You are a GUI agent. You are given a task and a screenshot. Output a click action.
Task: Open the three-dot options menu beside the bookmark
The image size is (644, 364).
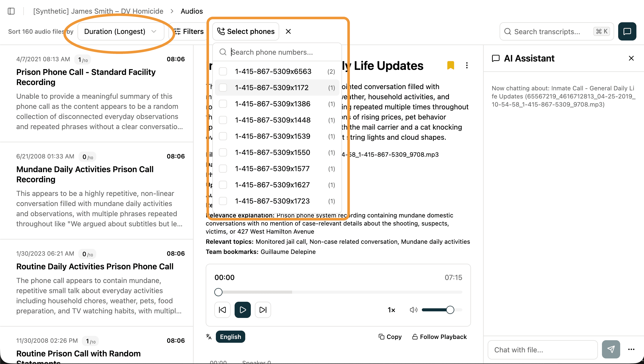(x=467, y=65)
